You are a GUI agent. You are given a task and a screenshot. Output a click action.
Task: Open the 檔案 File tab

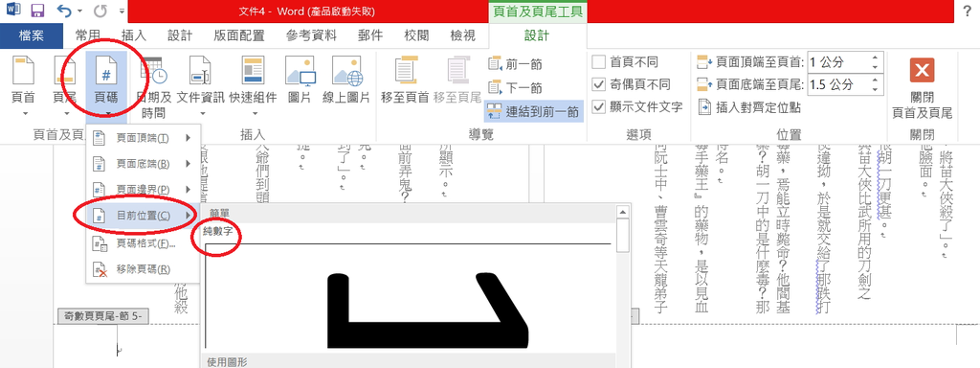coord(32,35)
